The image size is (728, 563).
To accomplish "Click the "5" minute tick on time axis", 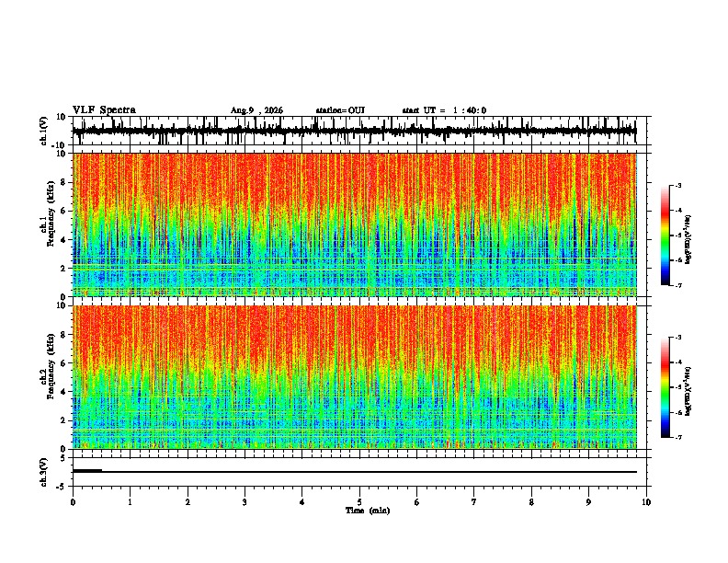I will point(359,502).
